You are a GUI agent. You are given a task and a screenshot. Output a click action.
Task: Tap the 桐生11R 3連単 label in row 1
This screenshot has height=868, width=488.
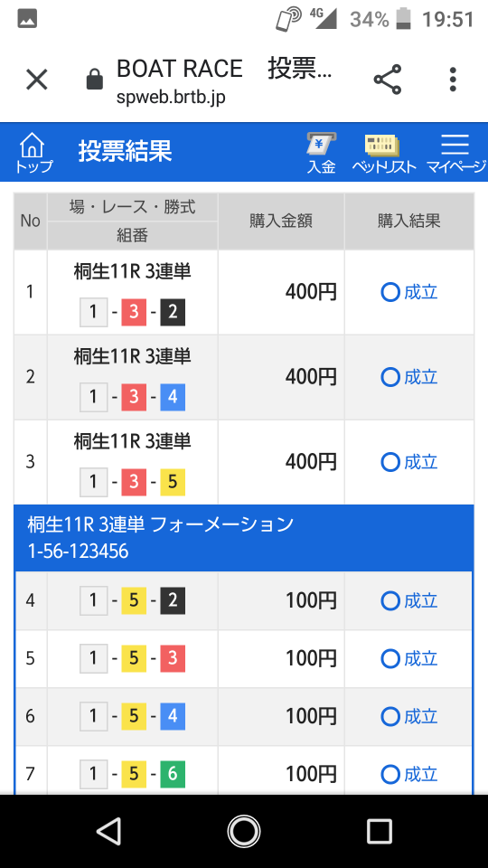[132, 272]
